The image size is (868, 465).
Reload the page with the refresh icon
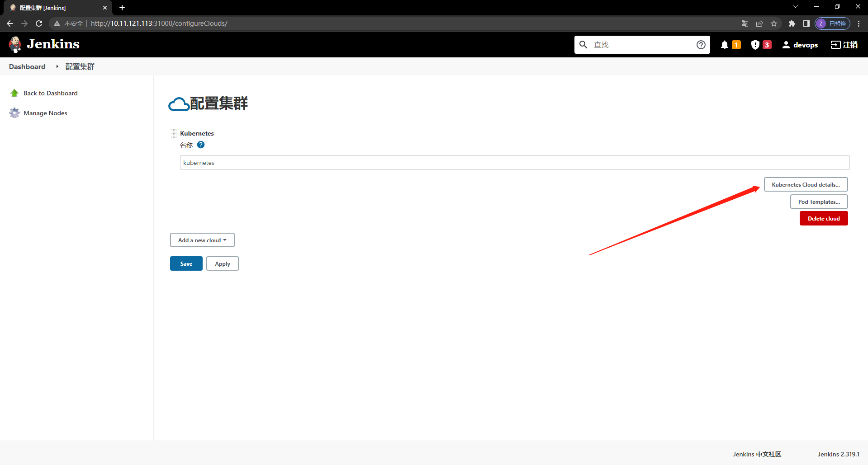(39, 23)
